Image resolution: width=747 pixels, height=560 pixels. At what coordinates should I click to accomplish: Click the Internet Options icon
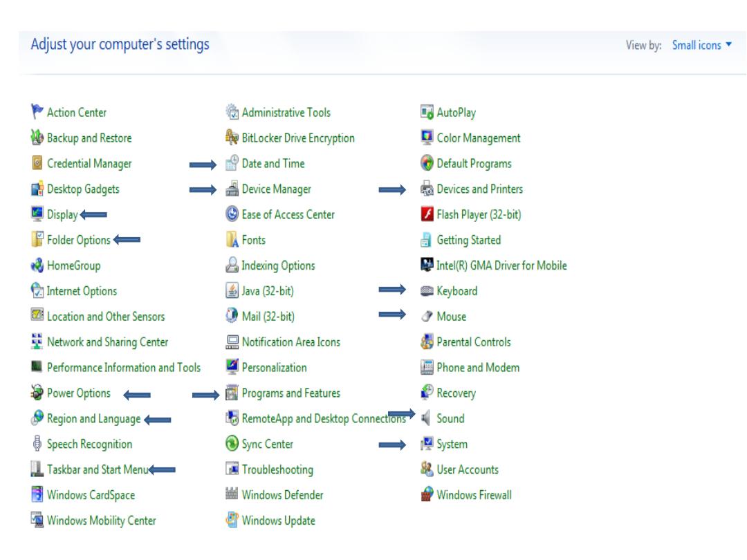pyautogui.click(x=37, y=290)
